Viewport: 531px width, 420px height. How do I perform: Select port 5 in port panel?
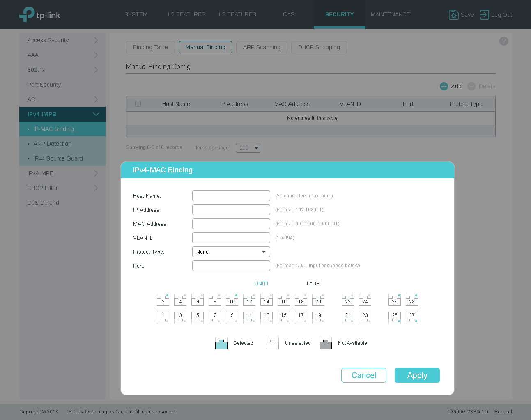pyautogui.click(x=198, y=317)
